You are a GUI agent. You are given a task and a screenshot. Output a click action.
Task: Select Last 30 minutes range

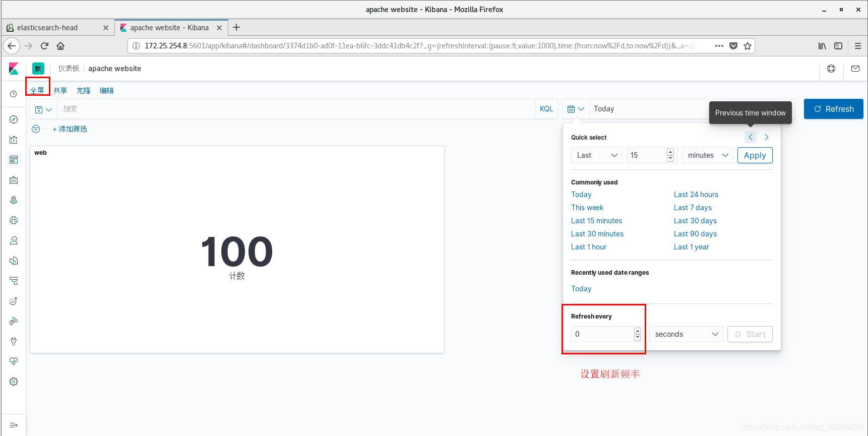click(597, 234)
